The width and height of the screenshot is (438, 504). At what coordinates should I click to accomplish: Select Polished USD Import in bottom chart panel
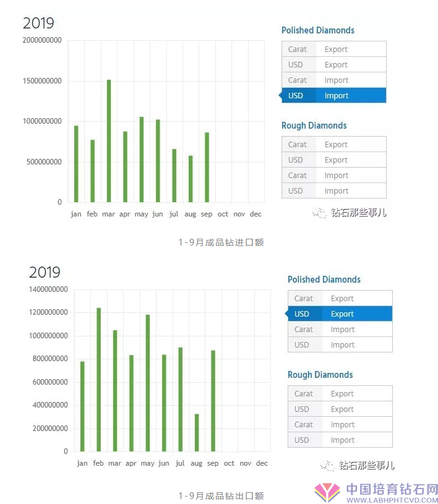[x=340, y=344]
